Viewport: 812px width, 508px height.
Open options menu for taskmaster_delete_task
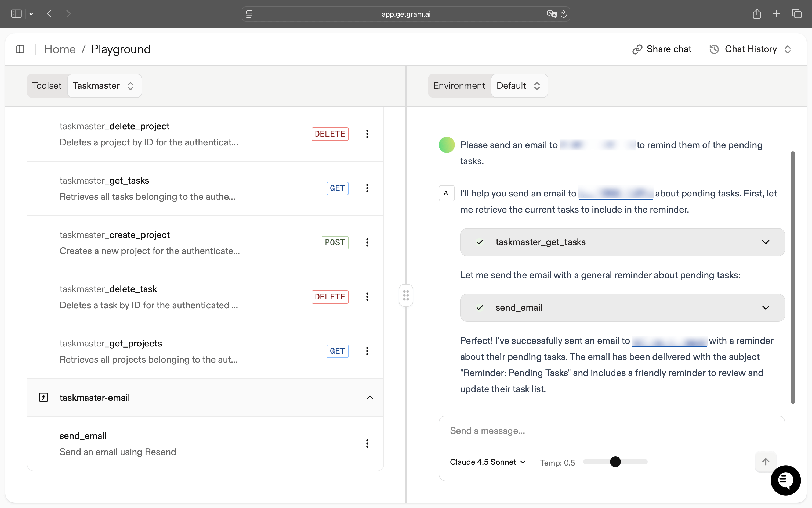click(367, 297)
